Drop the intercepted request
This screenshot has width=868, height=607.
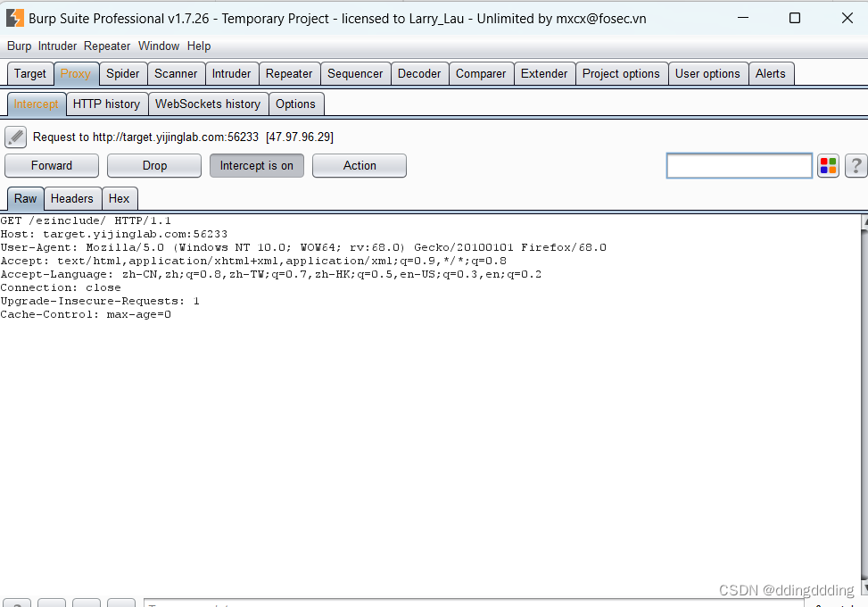point(154,166)
